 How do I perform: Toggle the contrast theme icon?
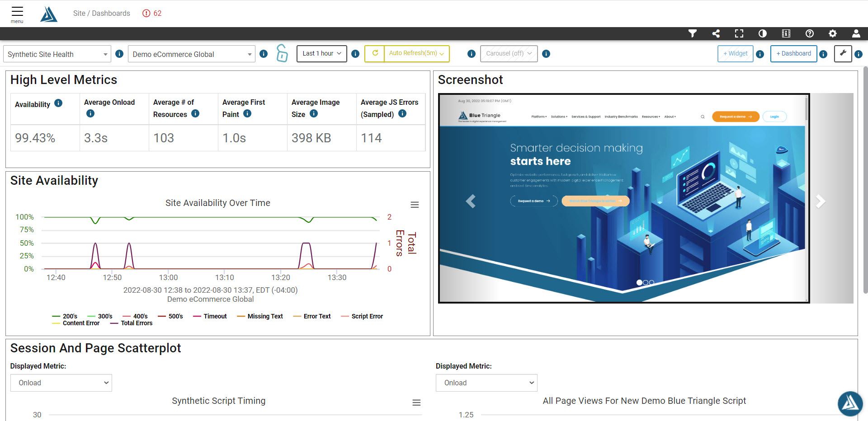pyautogui.click(x=763, y=33)
